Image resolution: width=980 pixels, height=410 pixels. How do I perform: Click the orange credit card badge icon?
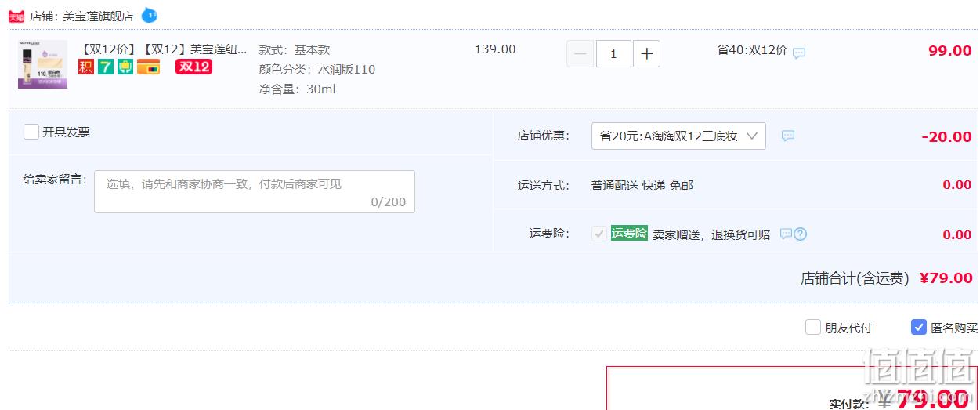pos(149,67)
